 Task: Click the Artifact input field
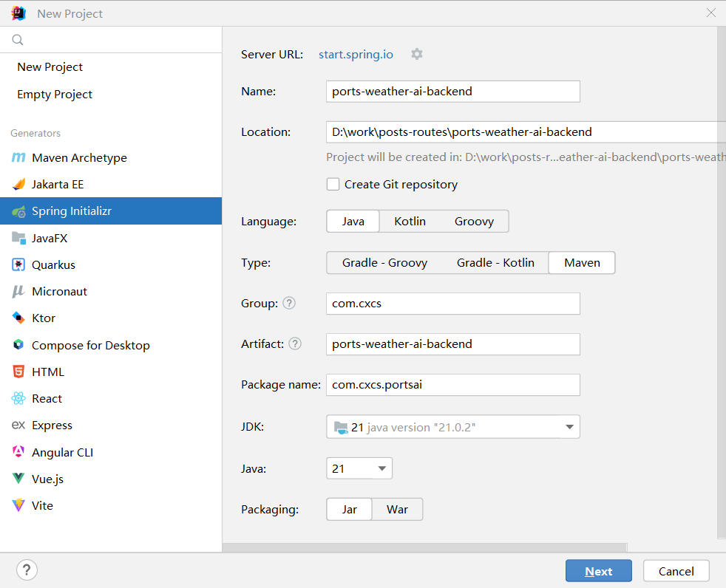(x=452, y=344)
